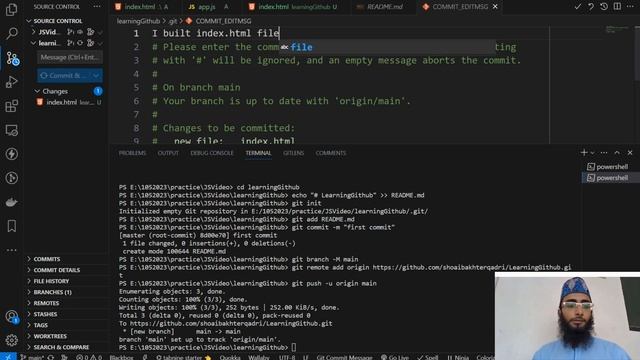
Task: Expand the WORKTREES section
Action: (50, 336)
